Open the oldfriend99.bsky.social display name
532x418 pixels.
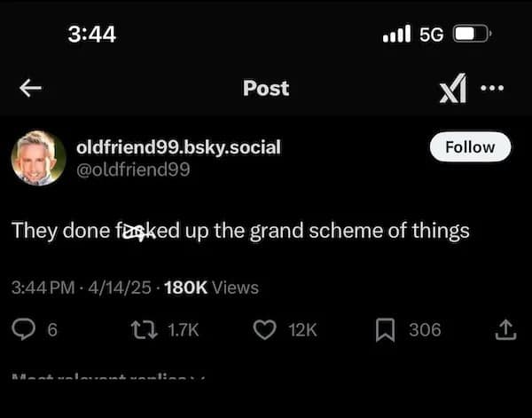[x=179, y=147]
